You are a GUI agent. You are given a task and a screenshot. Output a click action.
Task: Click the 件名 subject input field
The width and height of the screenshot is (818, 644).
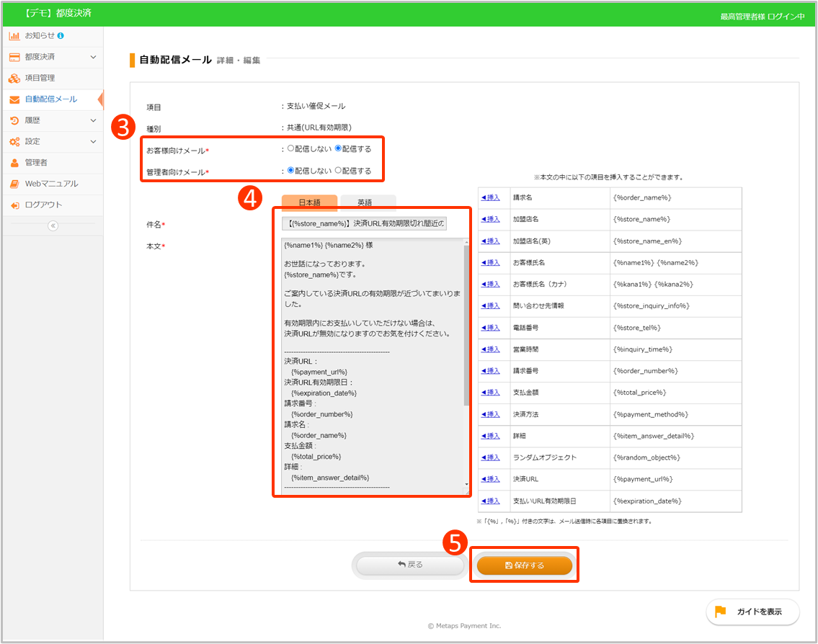coord(365,224)
